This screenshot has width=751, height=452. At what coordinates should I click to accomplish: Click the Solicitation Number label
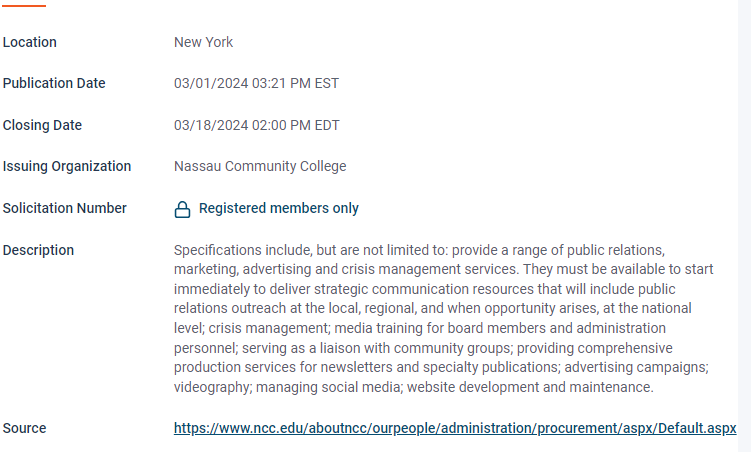tap(65, 208)
